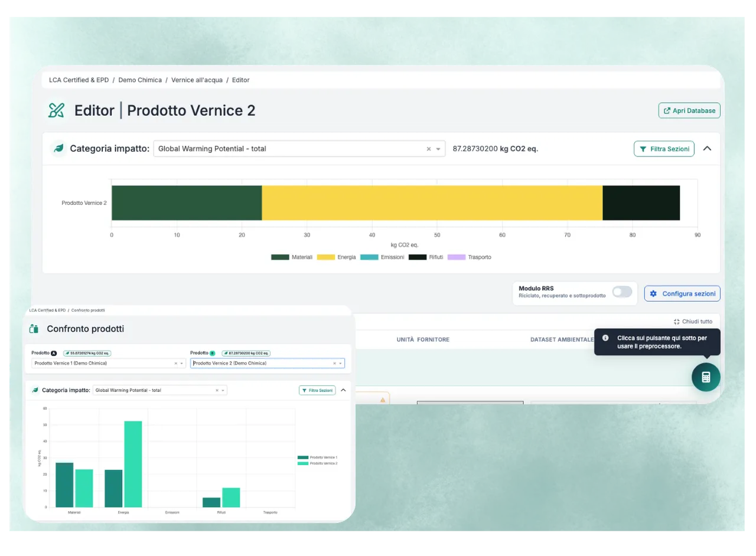Toggle Rifiuti series in the Editor chart legend

(x=426, y=257)
